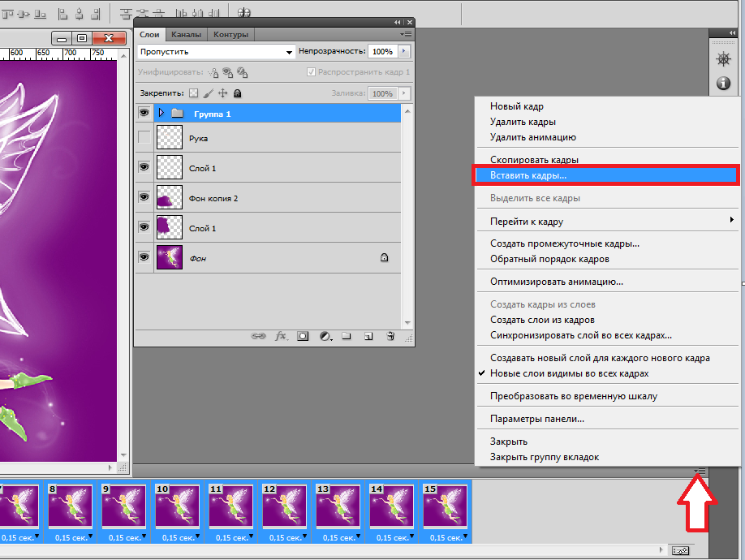745x560 pixels.
Task: Click distribute left edges icon
Action: (x=181, y=14)
